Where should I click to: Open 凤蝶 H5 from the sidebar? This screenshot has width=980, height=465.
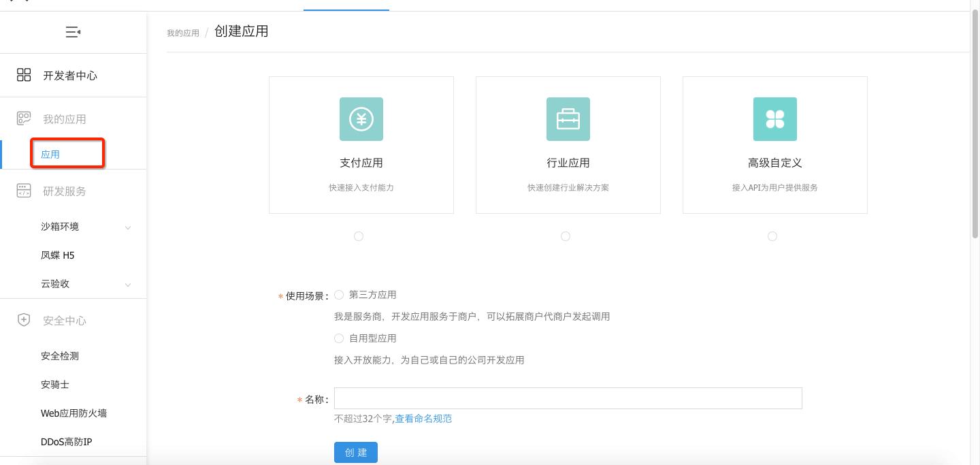[56, 255]
